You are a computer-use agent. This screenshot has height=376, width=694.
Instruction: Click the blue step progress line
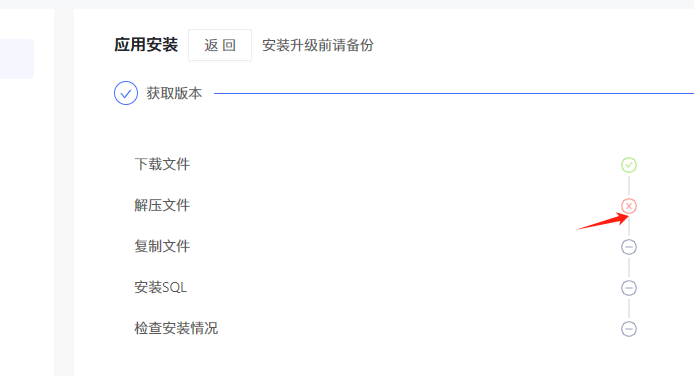coord(454,93)
